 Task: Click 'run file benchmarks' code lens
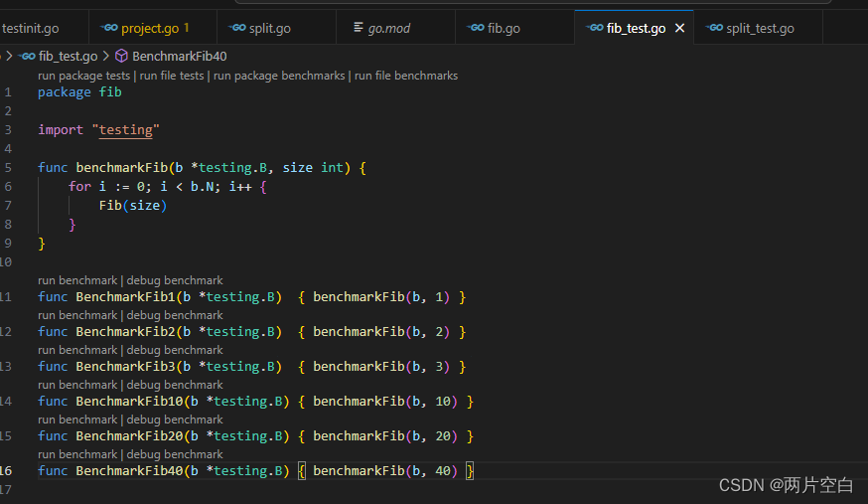(x=406, y=76)
